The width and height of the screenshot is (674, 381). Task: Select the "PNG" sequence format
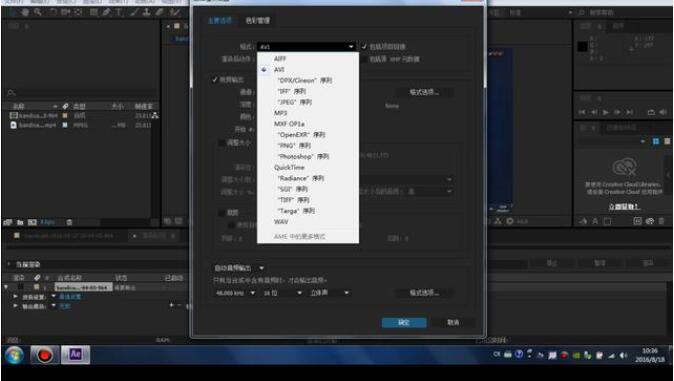pyautogui.click(x=294, y=145)
